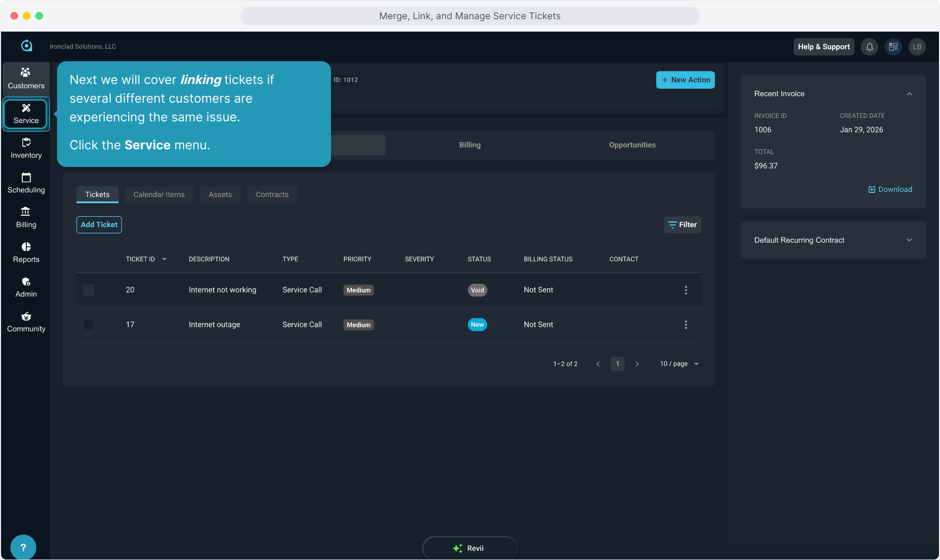Open the Service menu in sidebar

(26, 114)
